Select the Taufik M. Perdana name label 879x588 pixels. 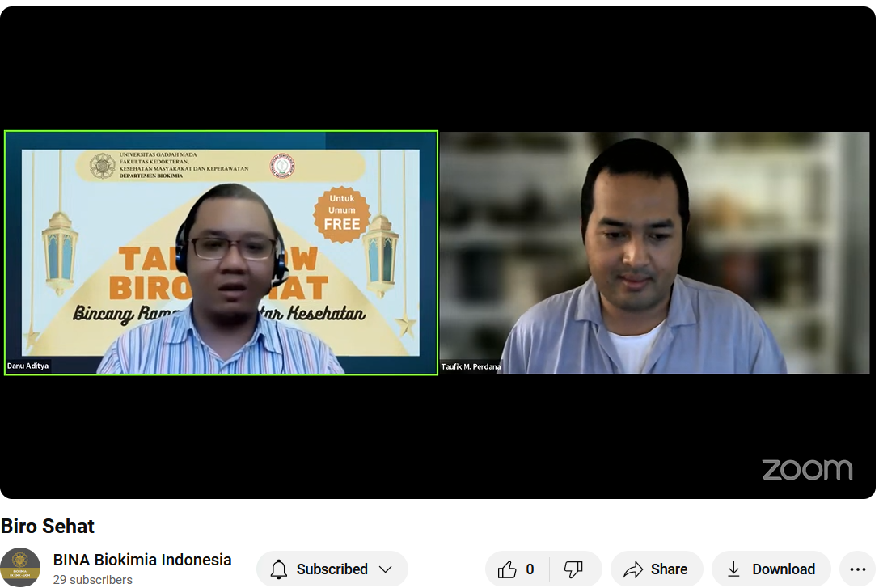click(x=471, y=367)
